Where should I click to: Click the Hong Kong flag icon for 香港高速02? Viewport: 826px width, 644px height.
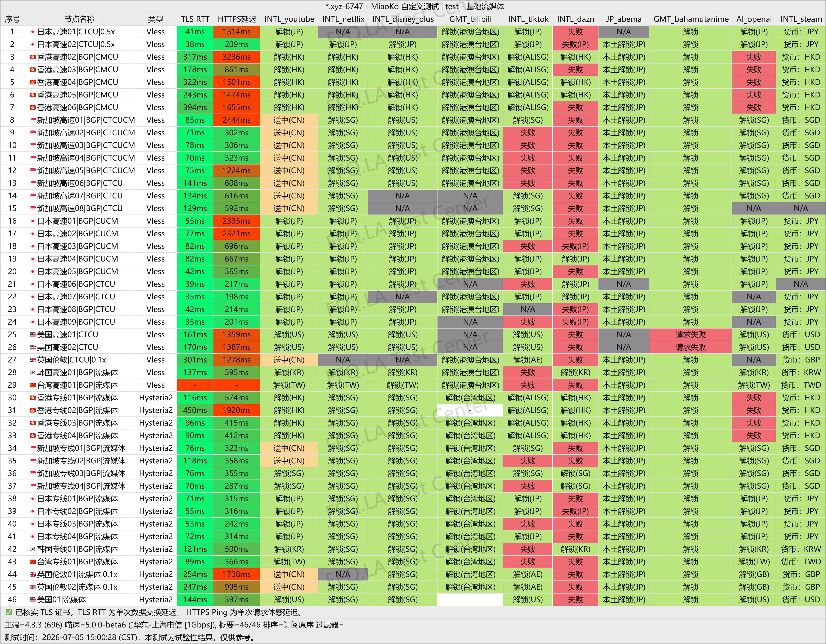point(33,57)
